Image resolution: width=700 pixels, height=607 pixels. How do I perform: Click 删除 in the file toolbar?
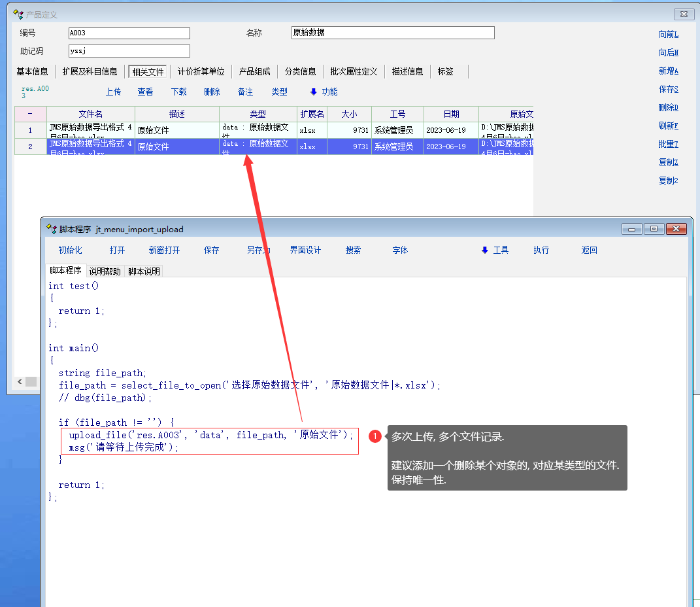click(x=212, y=92)
